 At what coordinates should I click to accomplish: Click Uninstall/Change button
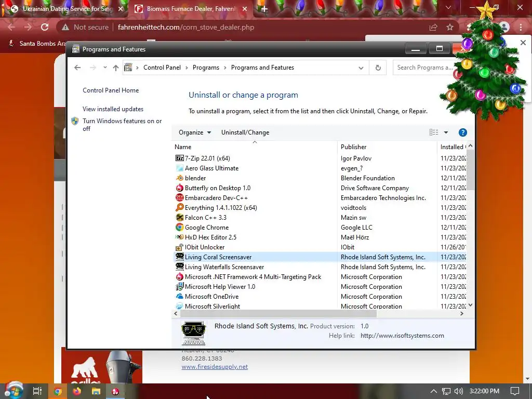pos(245,132)
